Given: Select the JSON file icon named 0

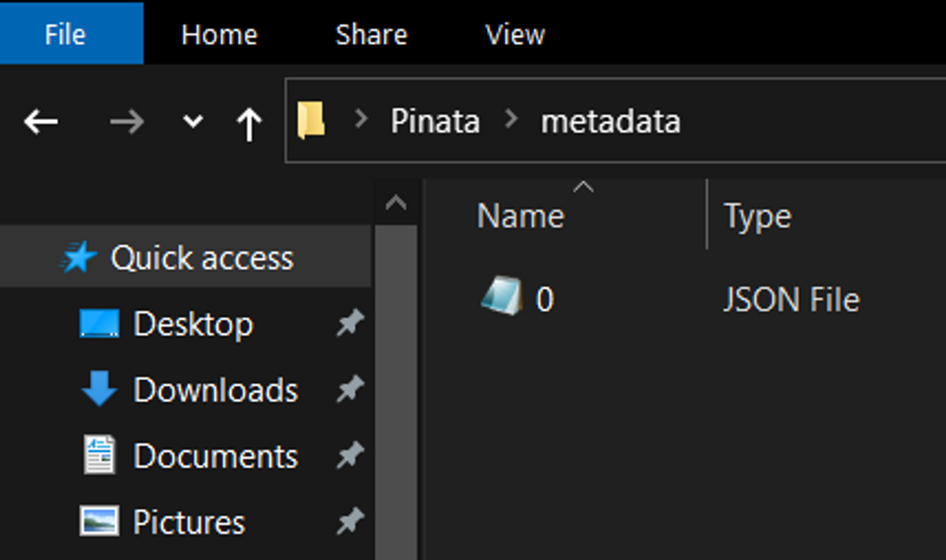Looking at the screenshot, I should click(502, 296).
